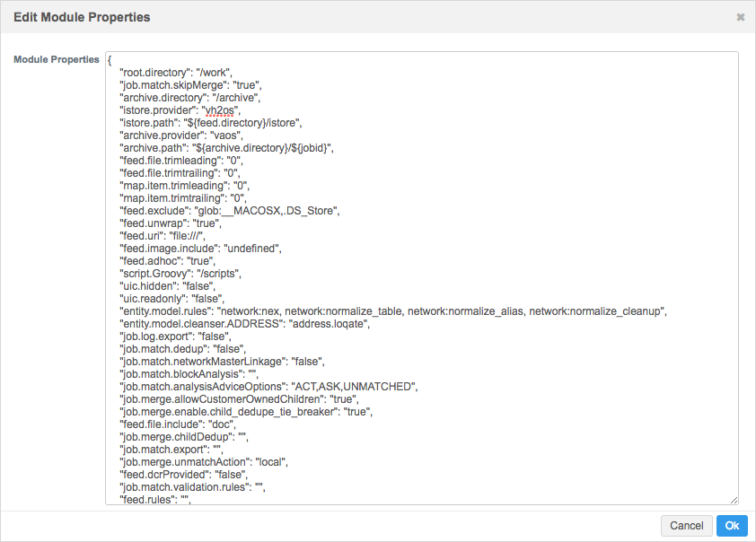
Task: Close the Edit Module Properties dialog
Action: coord(740,17)
